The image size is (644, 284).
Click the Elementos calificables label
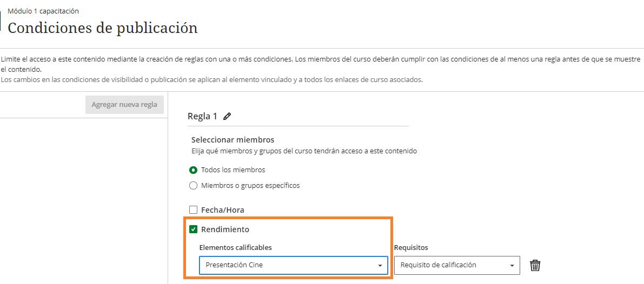pyautogui.click(x=235, y=247)
